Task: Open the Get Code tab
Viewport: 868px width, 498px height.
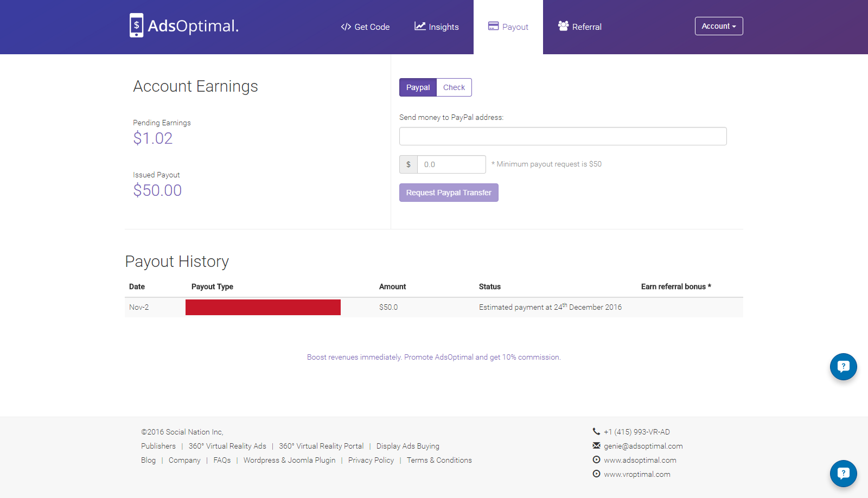Action: point(365,27)
